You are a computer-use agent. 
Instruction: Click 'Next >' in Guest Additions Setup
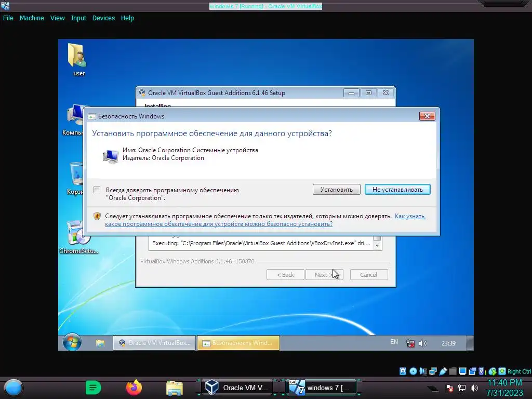coord(324,275)
